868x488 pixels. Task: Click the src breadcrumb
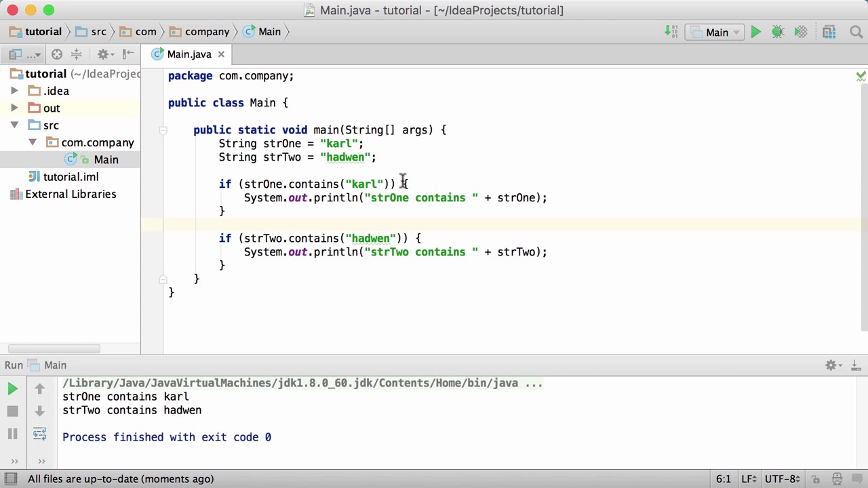(x=91, y=32)
